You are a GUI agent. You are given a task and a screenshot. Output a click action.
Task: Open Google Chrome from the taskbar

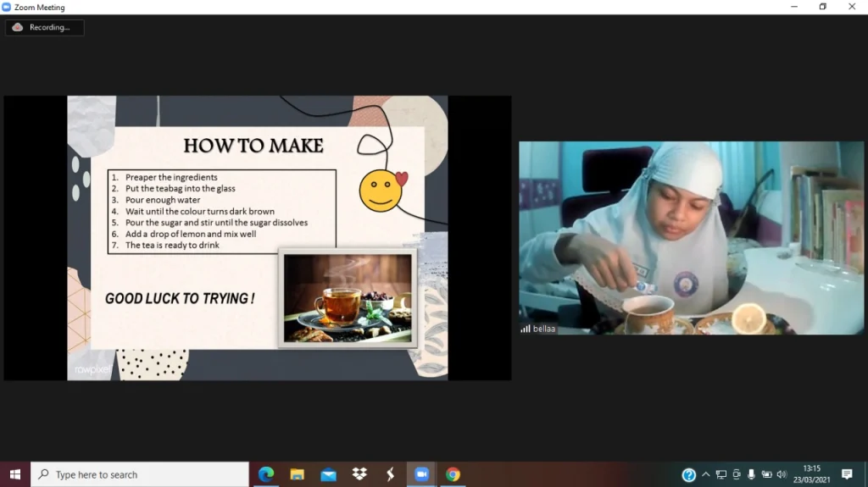(x=453, y=474)
